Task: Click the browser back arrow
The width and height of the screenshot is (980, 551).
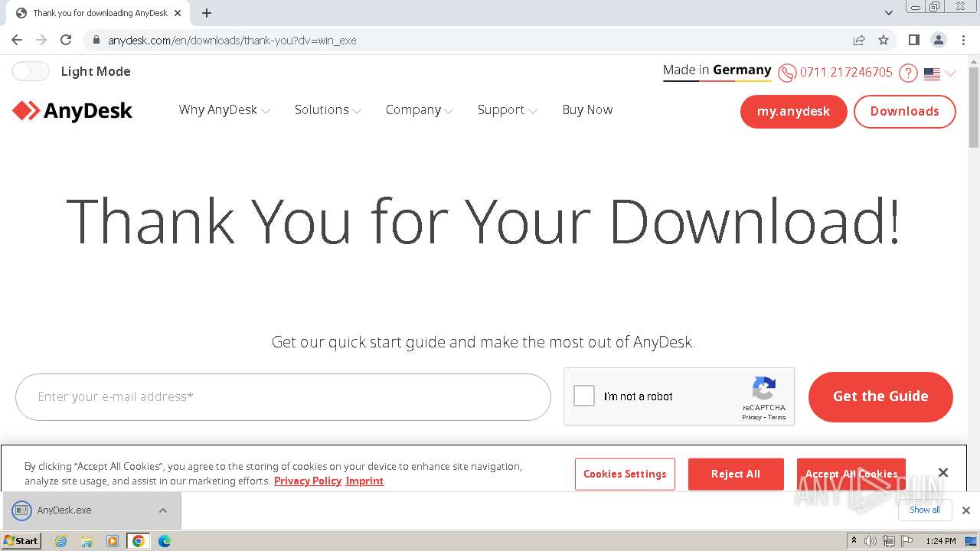Action: click(17, 40)
